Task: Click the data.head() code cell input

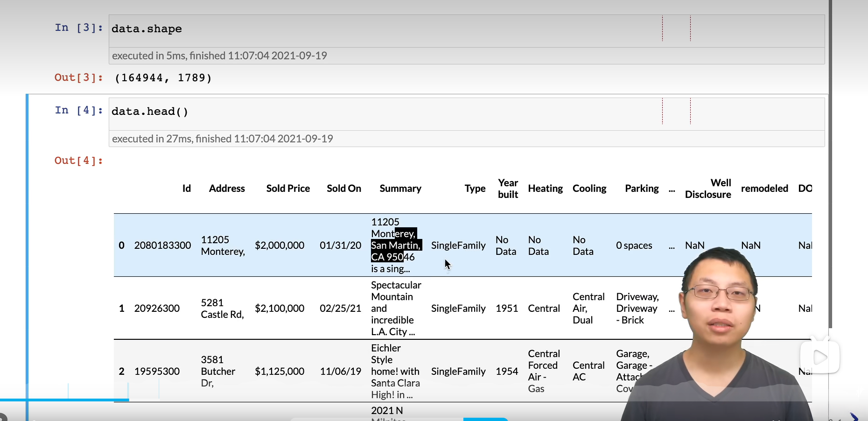Action: coord(467,114)
